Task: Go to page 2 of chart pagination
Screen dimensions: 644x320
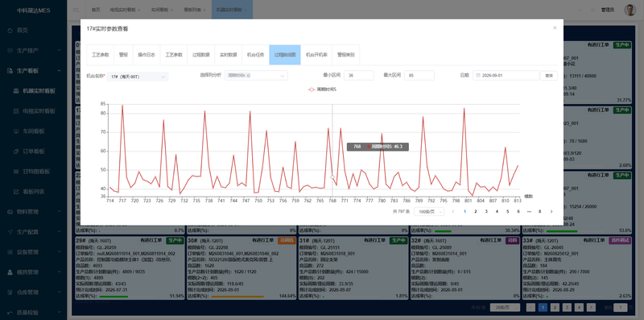Action: [476, 211]
